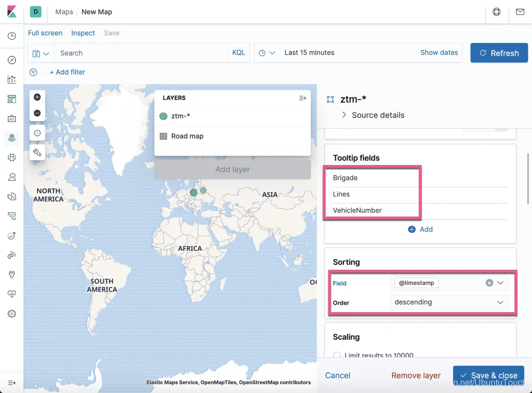Select Limit results to 10000 radio

pyautogui.click(x=337, y=355)
